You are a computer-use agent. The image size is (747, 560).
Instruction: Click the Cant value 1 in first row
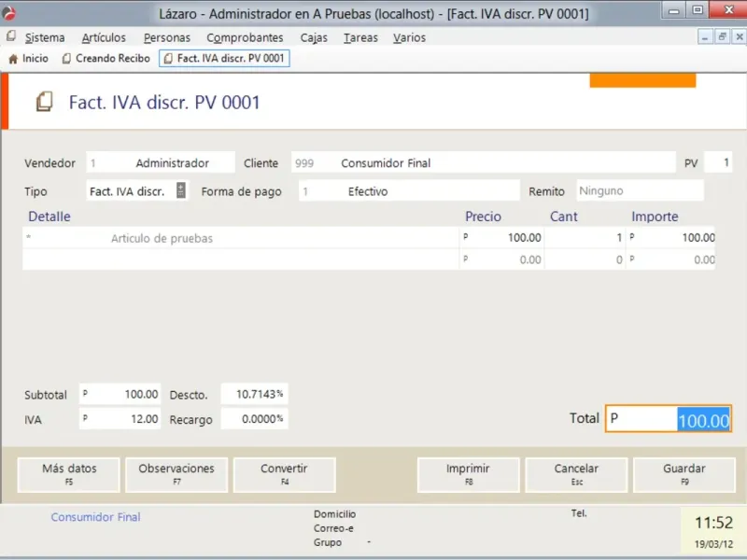click(585, 238)
